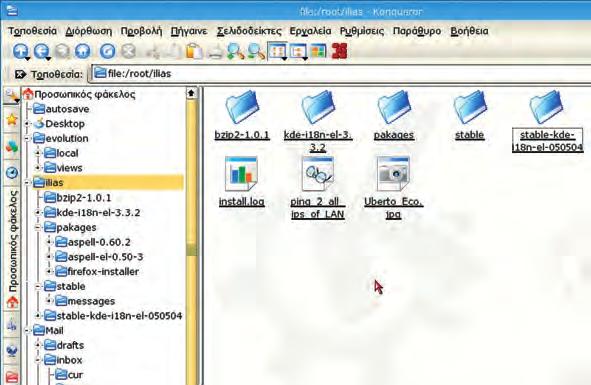This screenshot has width=591, height=385.
Task: Open Tree View mode dropdown arrow
Action: 305,59
